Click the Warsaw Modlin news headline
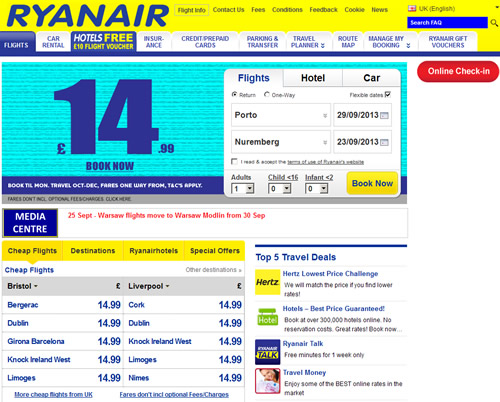 pyautogui.click(x=166, y=215)
